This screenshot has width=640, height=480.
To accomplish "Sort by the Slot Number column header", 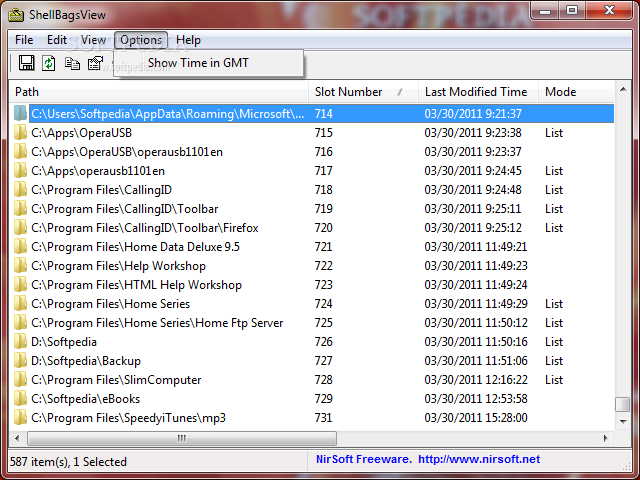I will click(363, 92).
